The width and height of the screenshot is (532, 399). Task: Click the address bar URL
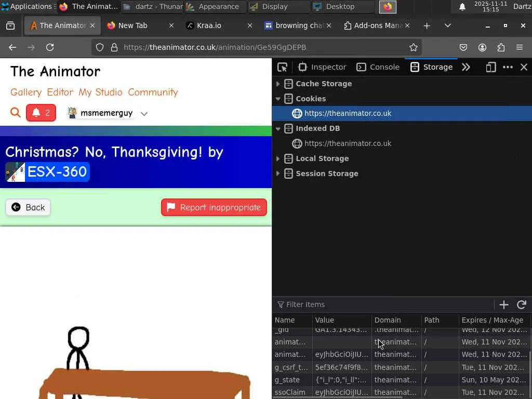coord(215,47)
